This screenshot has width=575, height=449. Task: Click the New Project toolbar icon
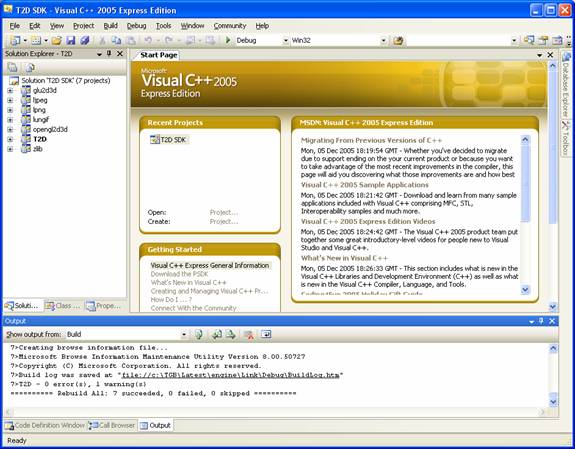[x=15, y=40]
